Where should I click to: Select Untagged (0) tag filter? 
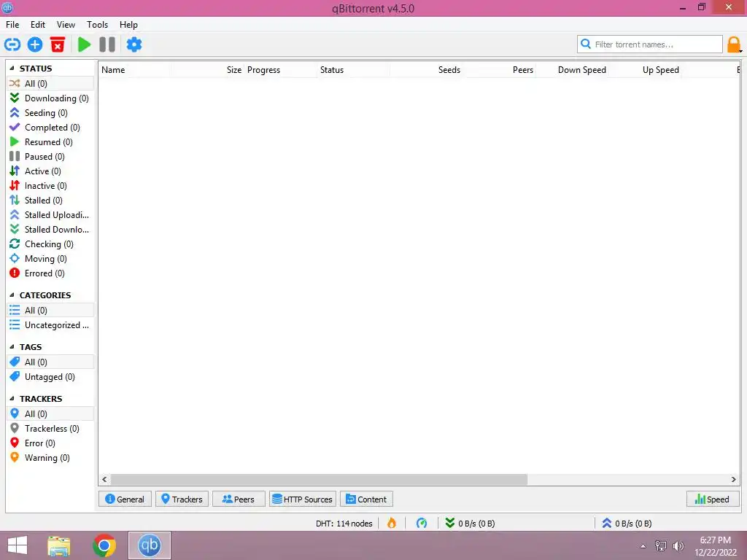point(50,377)
